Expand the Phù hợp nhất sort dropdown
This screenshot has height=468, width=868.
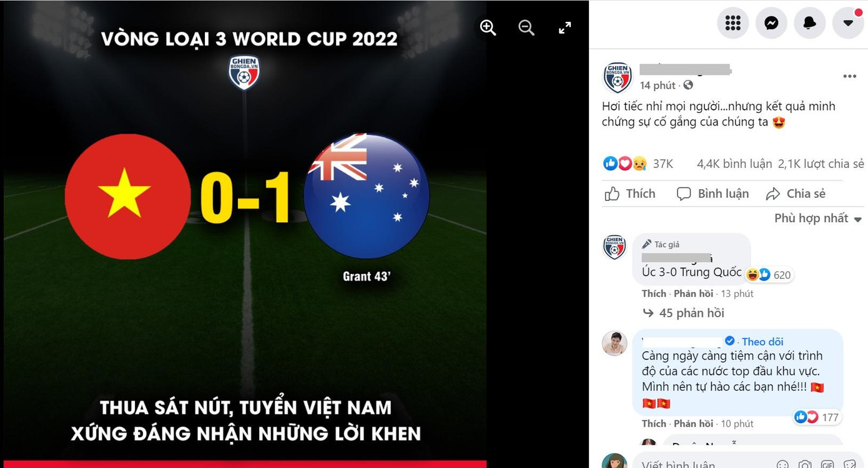[x=818, y=218]
